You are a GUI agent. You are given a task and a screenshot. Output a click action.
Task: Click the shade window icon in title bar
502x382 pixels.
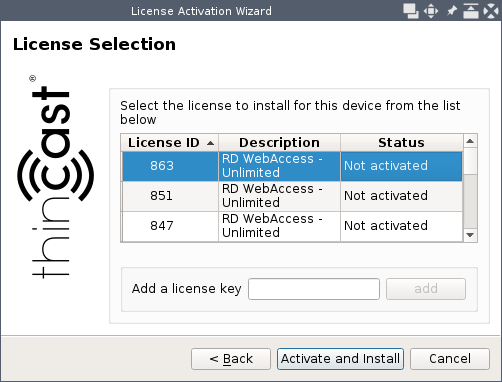tap(471, 11)
